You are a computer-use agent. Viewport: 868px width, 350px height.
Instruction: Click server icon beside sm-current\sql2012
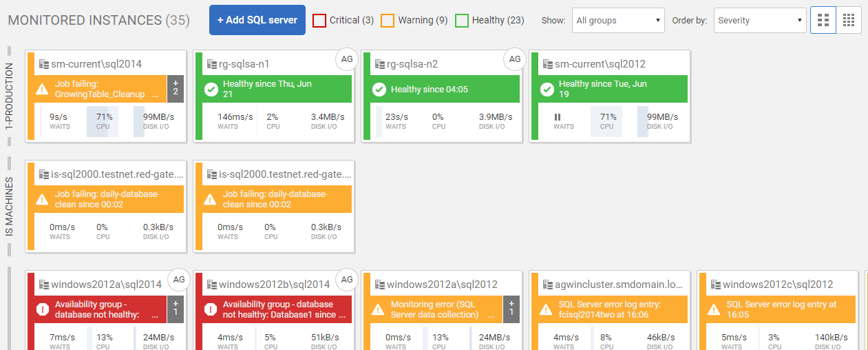(547, 64)
